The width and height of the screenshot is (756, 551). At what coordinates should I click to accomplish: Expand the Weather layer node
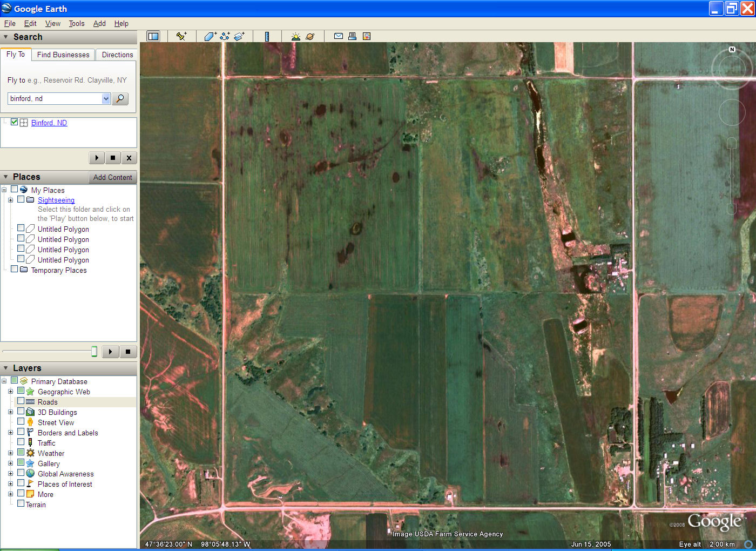click(x=10, y=453)
